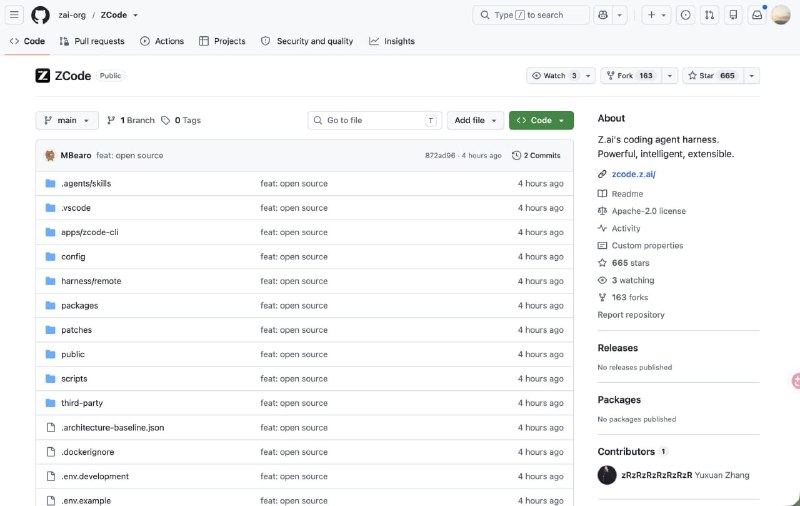Click Report repository link
The image size is (800, 506).
coord(631,315)
